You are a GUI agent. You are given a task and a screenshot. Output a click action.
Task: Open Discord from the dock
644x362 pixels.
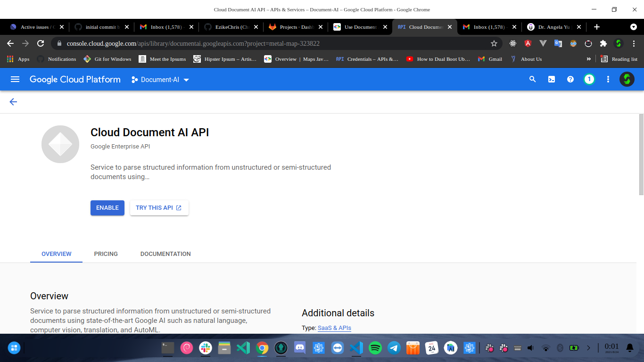(300, 348)
